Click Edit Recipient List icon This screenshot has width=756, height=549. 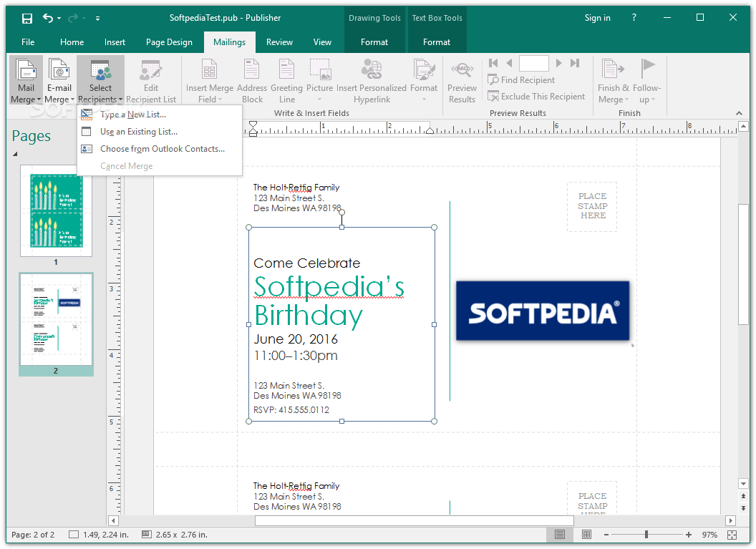point(150,70)
